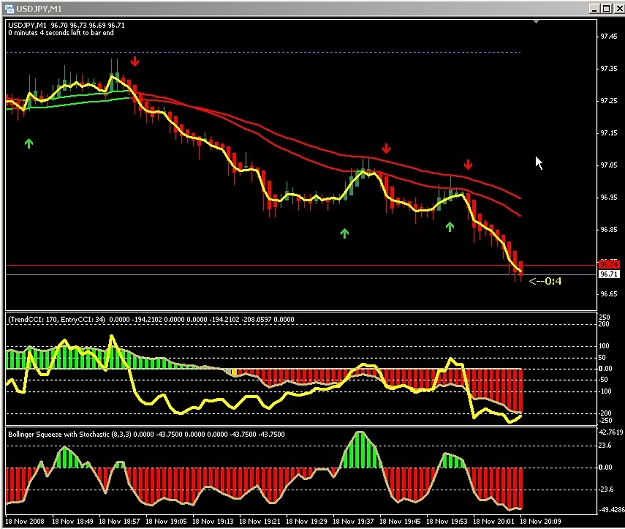Click the -49.4286 value on the Bollinger scale
The height and width of the screenshot is (529, 625).
[x=611, y=510]
